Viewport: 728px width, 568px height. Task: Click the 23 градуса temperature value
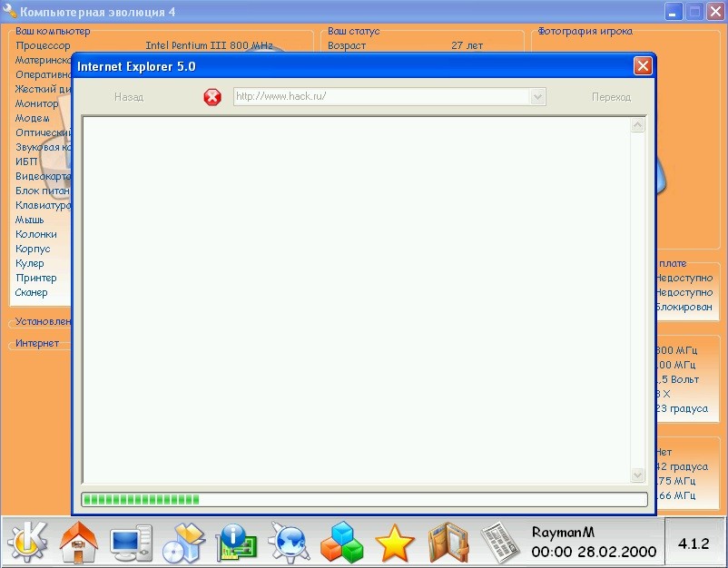coord(683,408)
